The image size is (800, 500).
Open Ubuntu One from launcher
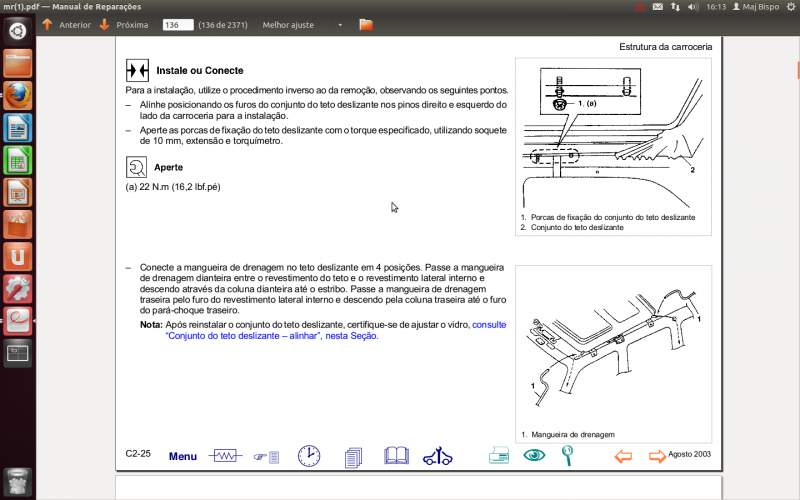(18, 256)
